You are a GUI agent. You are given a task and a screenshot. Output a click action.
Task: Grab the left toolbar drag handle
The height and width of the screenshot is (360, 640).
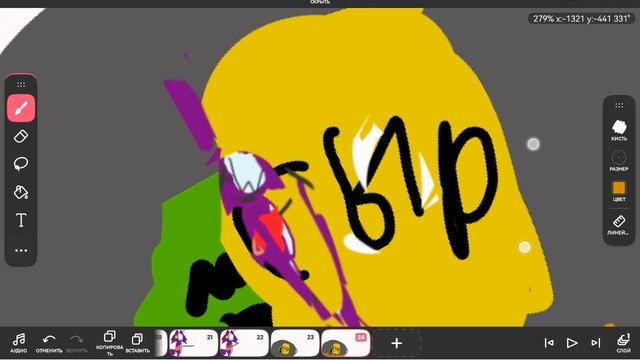coord(21,84)
